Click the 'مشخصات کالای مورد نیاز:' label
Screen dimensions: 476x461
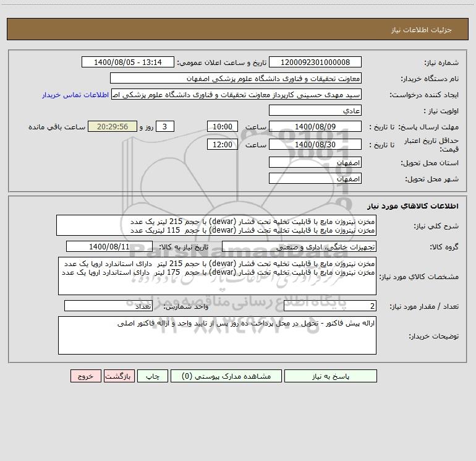(419, 277)
